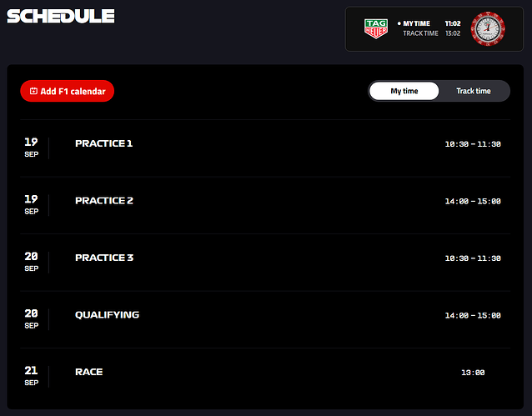
Task: Select the TRACK TIME clock label
Action: 420,33
